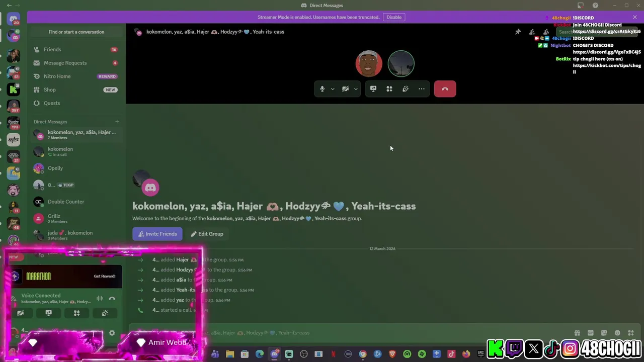Click Invite Friends button

[x=157, y=234]
